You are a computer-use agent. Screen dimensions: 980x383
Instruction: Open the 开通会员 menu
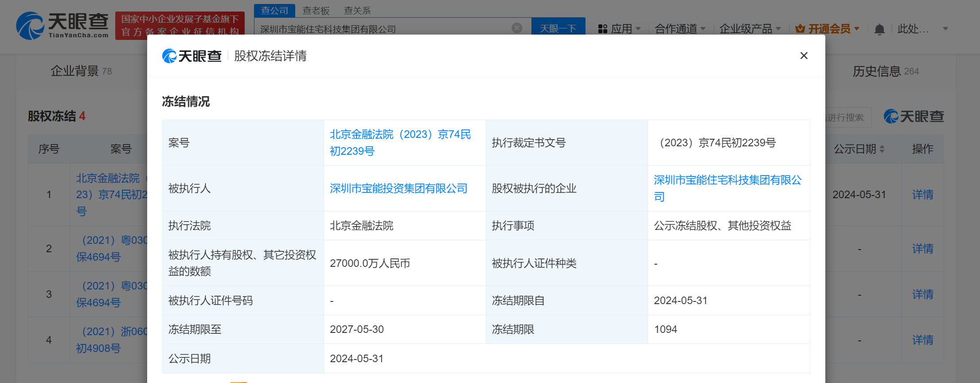[827, 29]
